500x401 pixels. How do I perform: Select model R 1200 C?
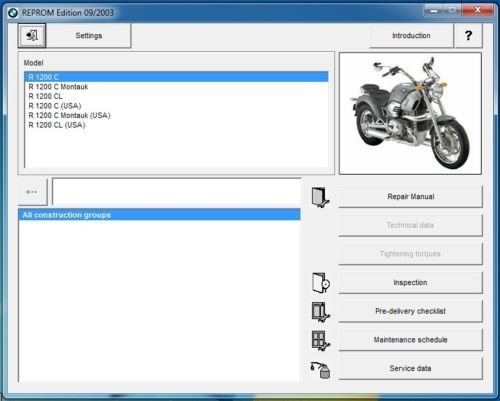coord(176,77)
